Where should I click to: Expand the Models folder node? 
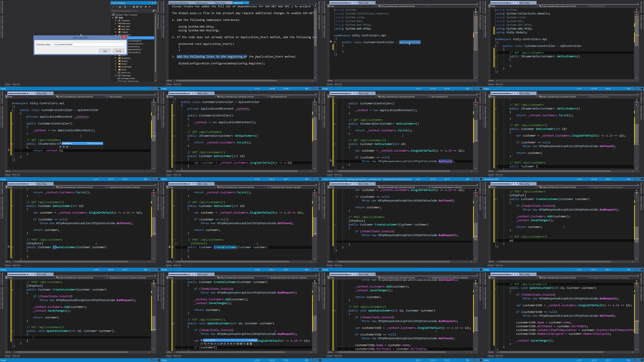point(116,61)
